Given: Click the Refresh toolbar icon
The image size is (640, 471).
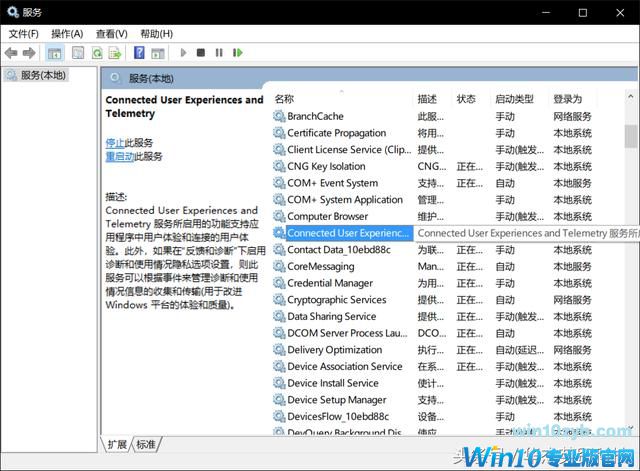Looking at the screenshot, I should 97,53.
